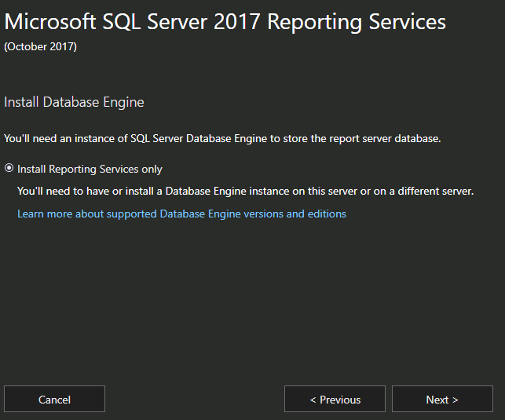The height and width of the screenshot is (420, 505).
Task: Abort installation using Cancel
Action: click(x=54, y=399)
